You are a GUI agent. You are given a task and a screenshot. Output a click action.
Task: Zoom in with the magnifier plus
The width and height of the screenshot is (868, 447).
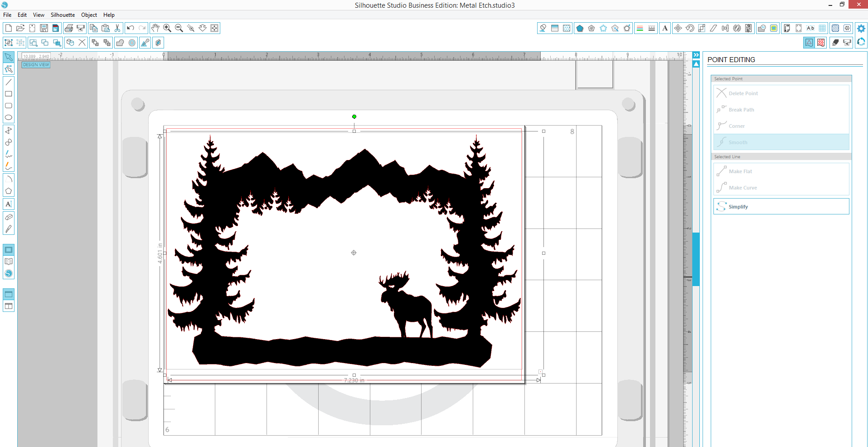(x=167, y=28)
